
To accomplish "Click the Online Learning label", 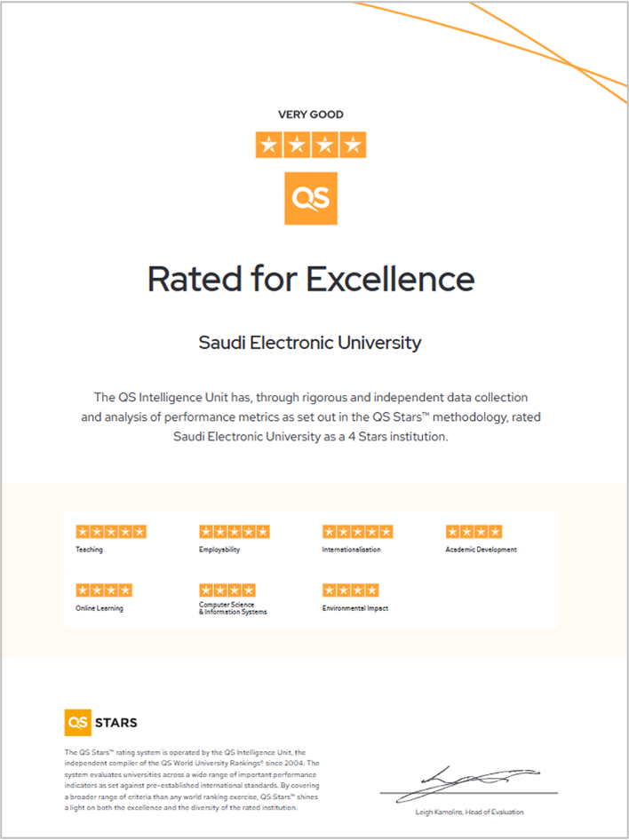I will pyautogui.click(x=100, y=608).
